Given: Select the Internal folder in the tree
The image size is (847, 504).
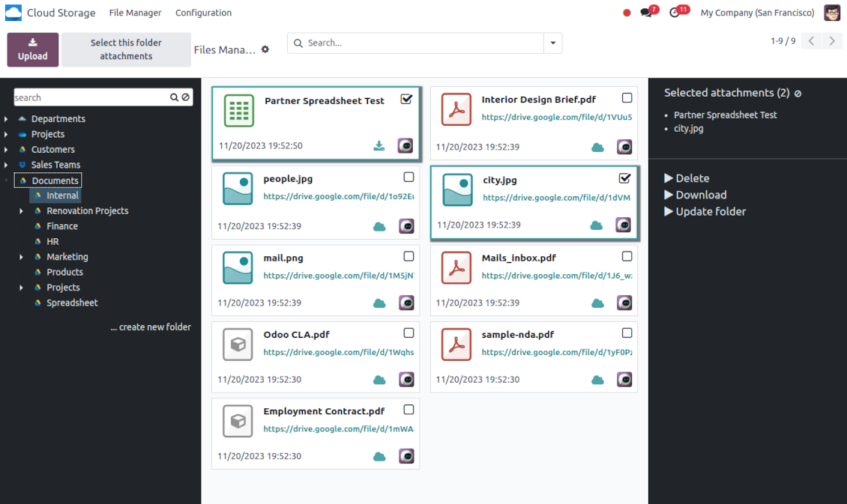Looking at the screenshot, I should pos(62,195).
